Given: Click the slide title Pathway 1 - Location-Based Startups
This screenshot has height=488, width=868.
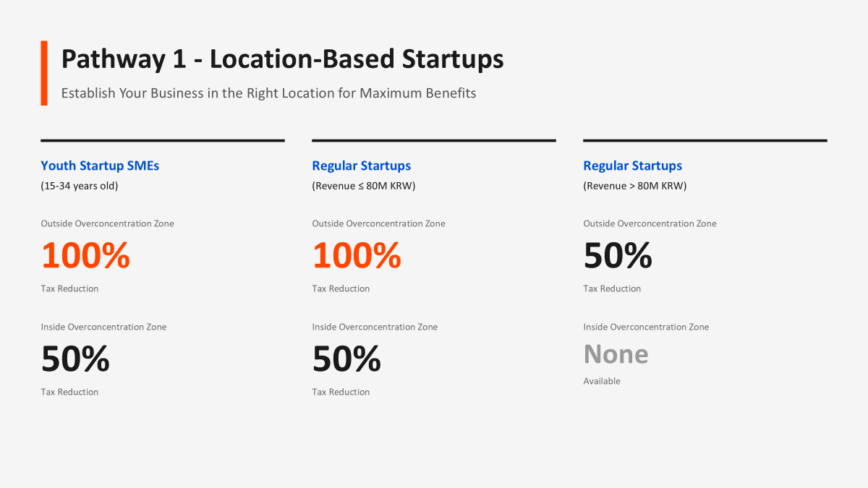Looking at the screenshot, I should tap(282, 59).
